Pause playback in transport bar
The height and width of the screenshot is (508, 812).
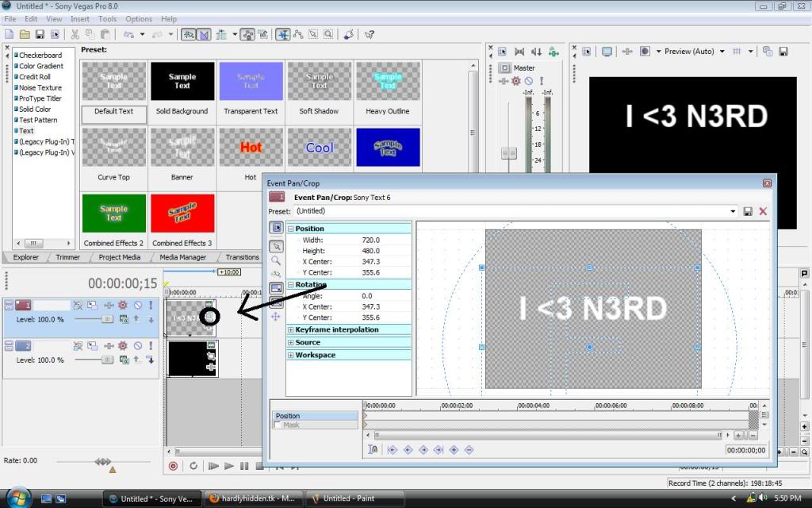click(244, 466)
